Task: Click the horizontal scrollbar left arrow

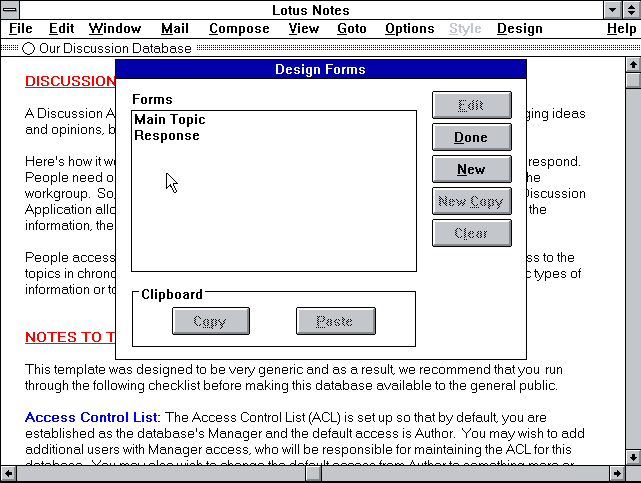Action: point(9,474)
